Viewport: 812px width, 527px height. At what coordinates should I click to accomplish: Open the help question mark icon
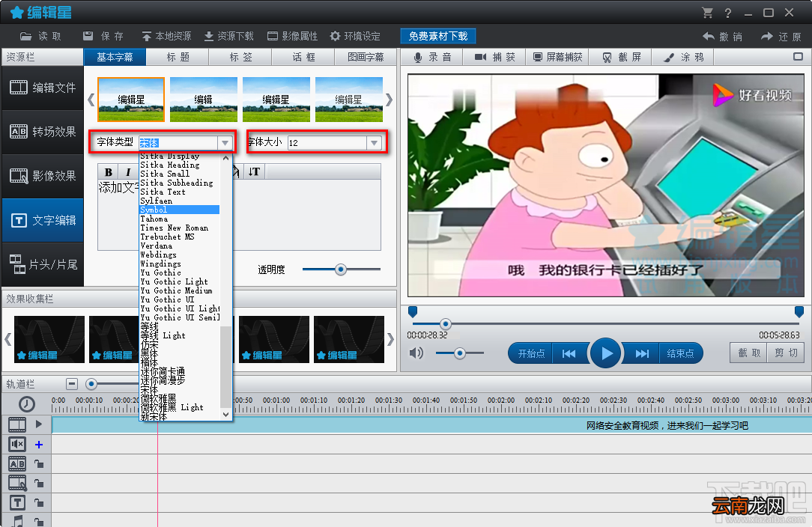point(728,13)
